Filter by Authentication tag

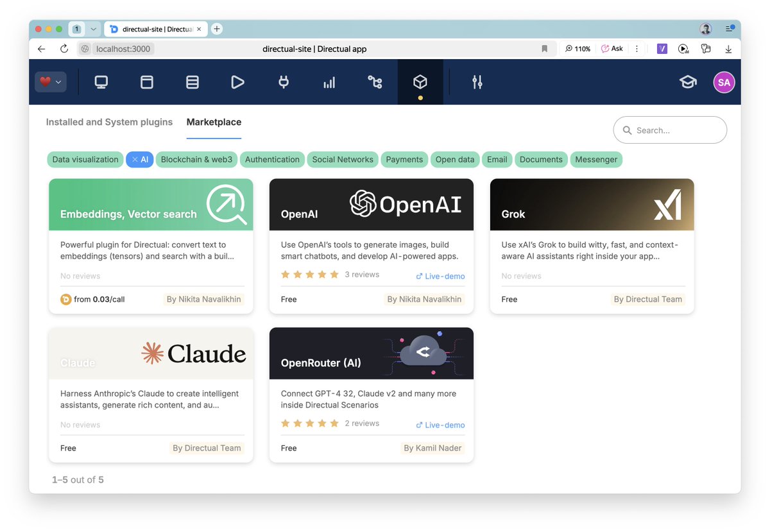tap(272, 160)
